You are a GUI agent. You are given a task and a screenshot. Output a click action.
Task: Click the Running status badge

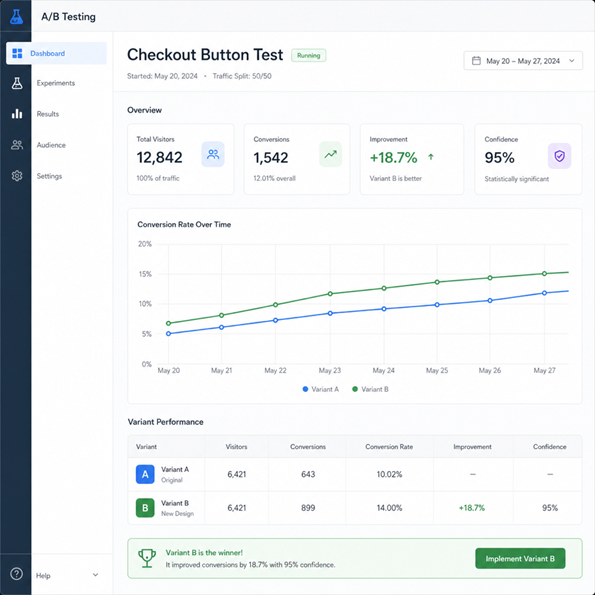[309, 55]
